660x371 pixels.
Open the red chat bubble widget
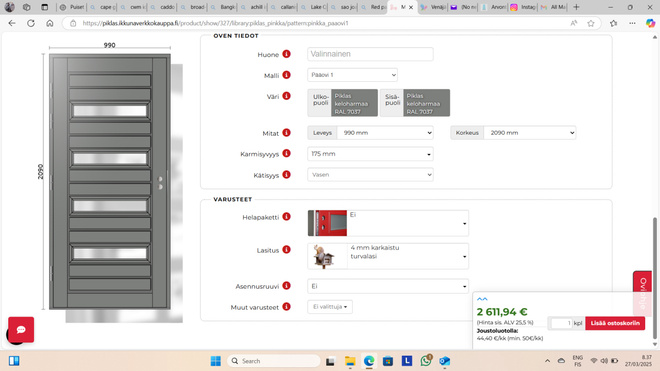point(21,330)
